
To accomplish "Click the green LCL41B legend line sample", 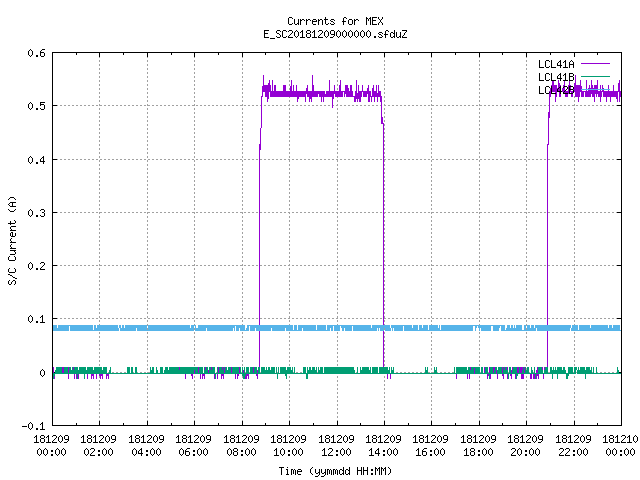I will pos(595,76).
